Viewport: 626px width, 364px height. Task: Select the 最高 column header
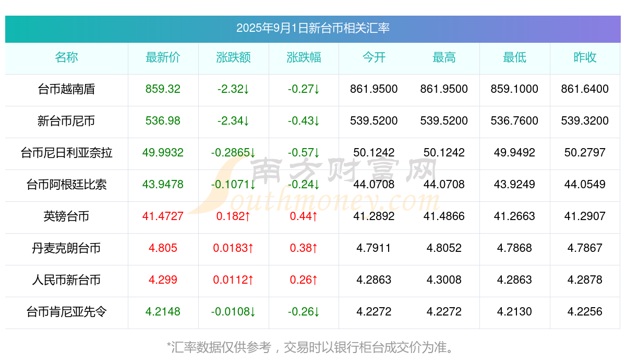(x=444, y=58)
